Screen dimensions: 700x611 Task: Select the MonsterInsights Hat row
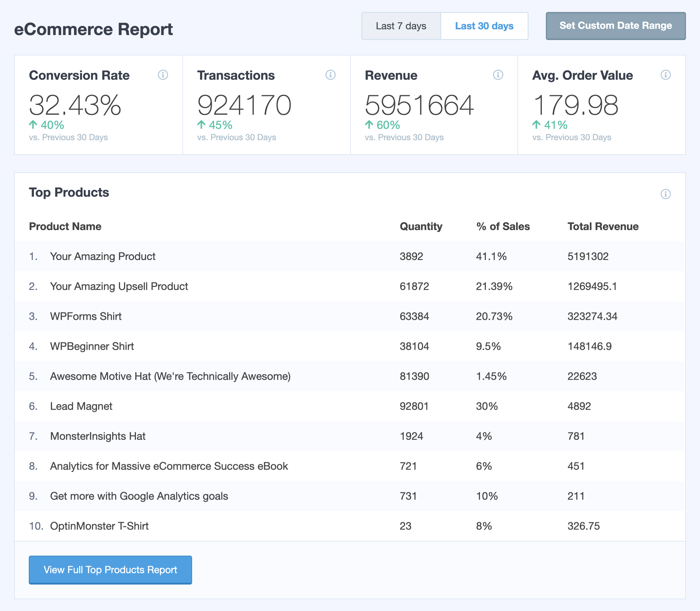point(97,436)
